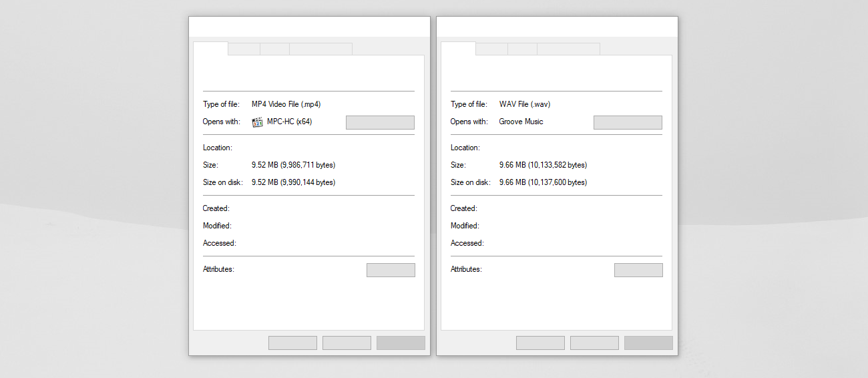The image size is (868, 378).
Task: Click the MPC-HC application icon beside Opens with
Action: (x=257, y=122)
